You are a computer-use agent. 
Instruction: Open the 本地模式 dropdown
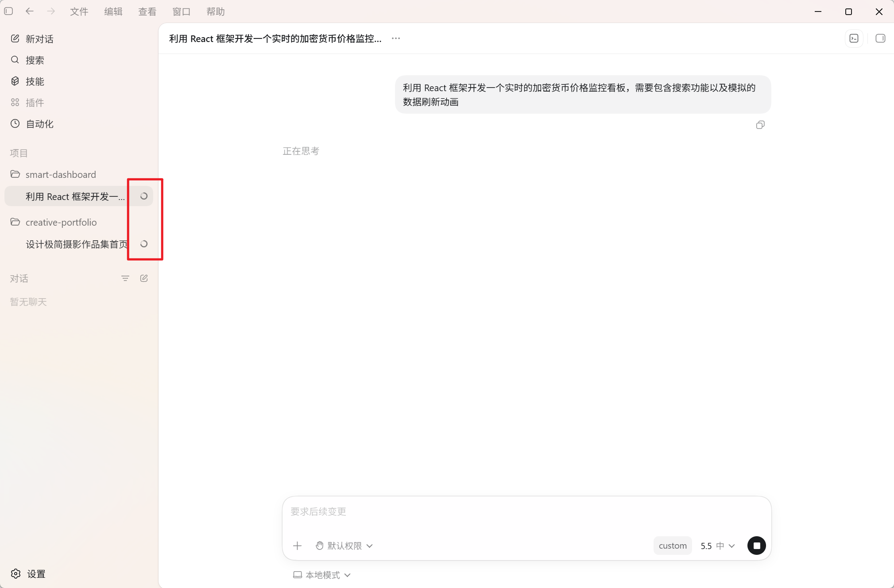[x=322, y=575]
